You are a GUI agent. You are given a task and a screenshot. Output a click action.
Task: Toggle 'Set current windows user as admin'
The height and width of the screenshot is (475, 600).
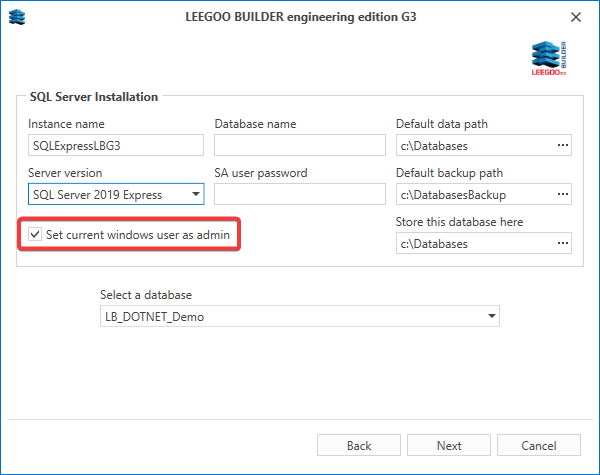click(35, 234)
